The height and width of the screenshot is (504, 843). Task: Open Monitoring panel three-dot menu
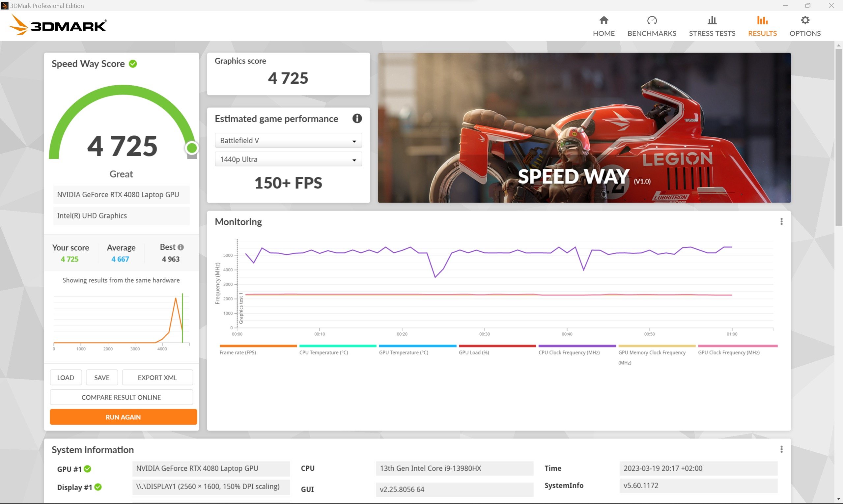click(781, 221)
